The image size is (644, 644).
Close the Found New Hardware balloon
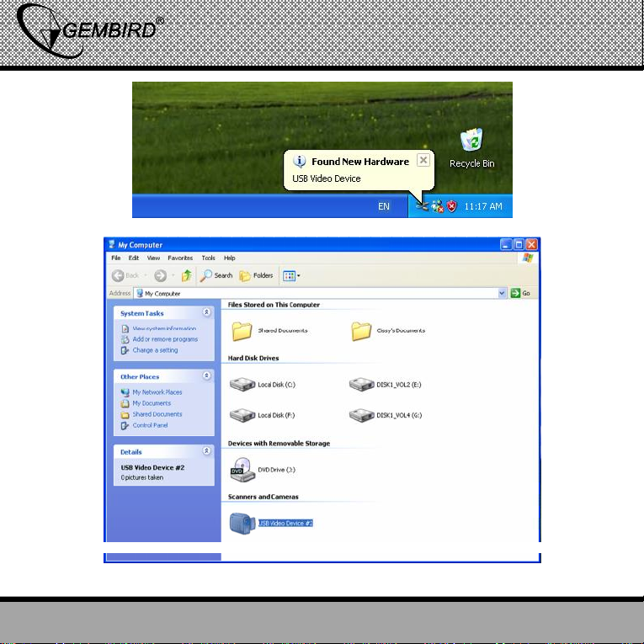point(423,160)
